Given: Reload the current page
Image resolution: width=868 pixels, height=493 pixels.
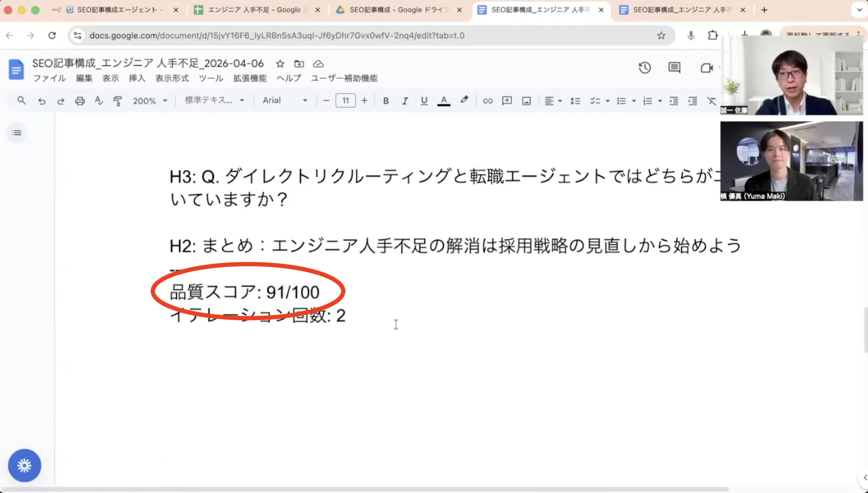Looking at the screenshot, I should point(52,35).
